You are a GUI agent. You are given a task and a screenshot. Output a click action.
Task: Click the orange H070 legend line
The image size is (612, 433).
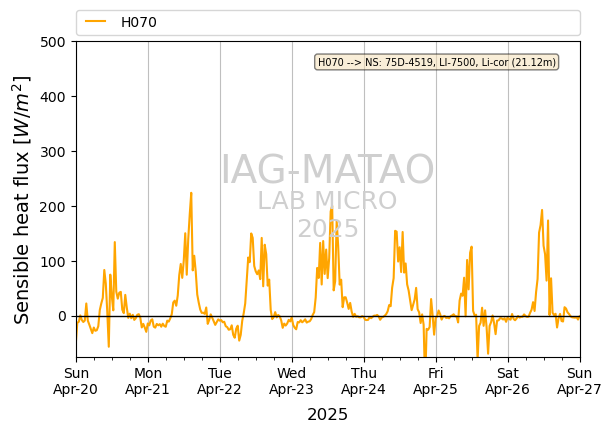(x=96, y=22)
